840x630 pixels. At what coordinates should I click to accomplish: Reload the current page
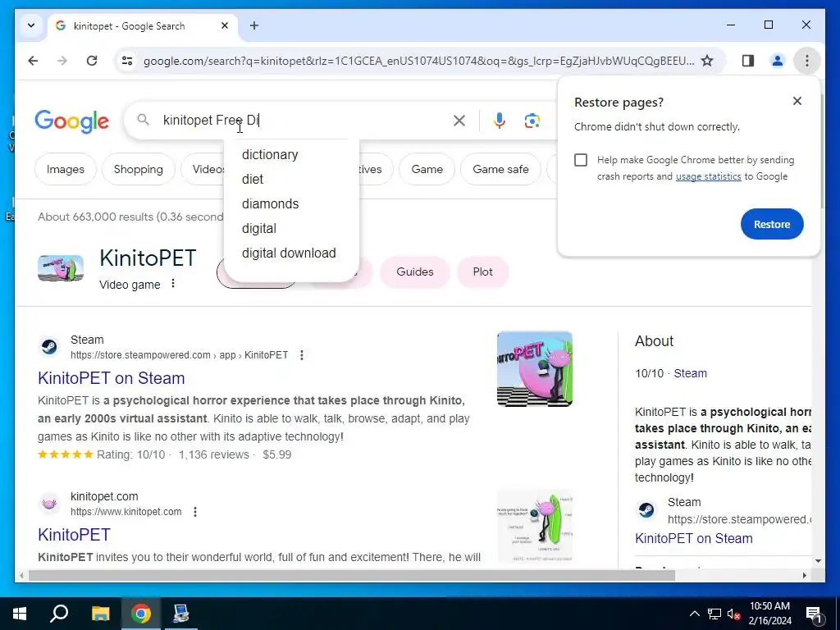[x=92, y=61]
